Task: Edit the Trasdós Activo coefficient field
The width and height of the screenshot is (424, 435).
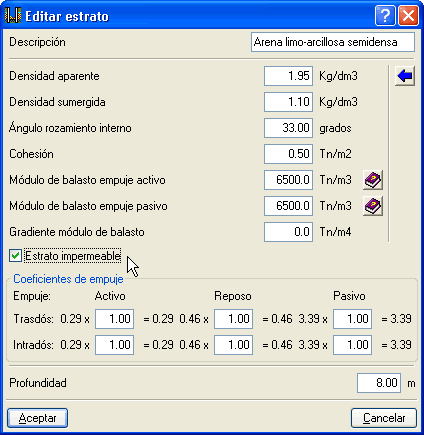Action: (x=115, y=319)
